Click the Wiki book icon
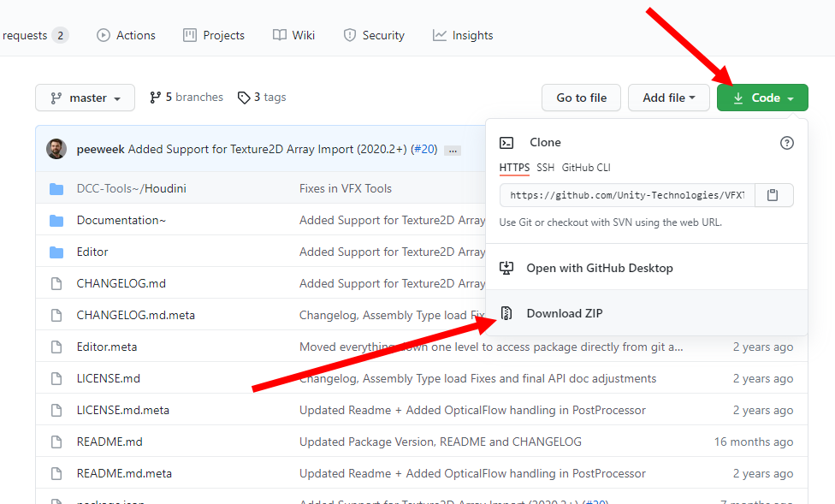835x504 pixels. point(280,35)
